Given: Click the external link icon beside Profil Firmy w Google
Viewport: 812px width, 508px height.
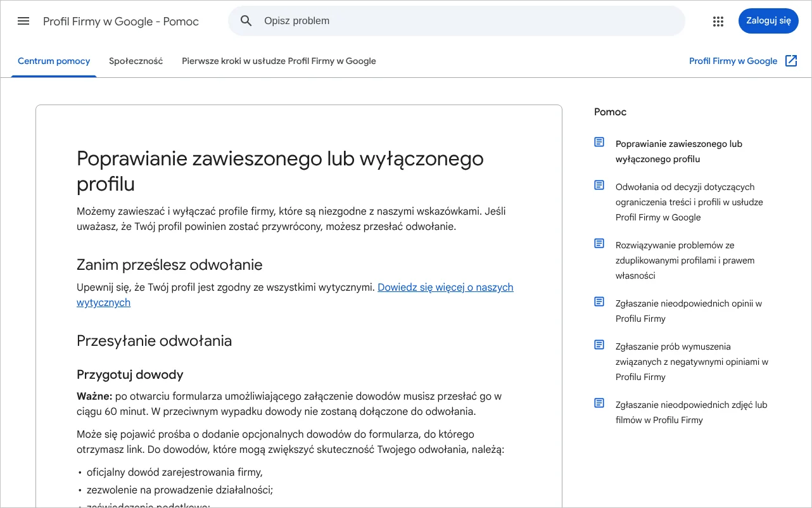Looking at the screenshot, I should pos(791,61).
